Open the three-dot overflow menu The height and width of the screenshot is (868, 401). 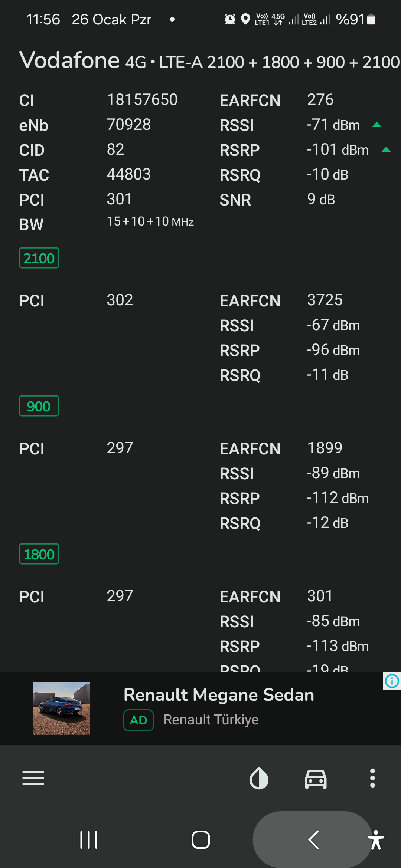click(372, 778)
